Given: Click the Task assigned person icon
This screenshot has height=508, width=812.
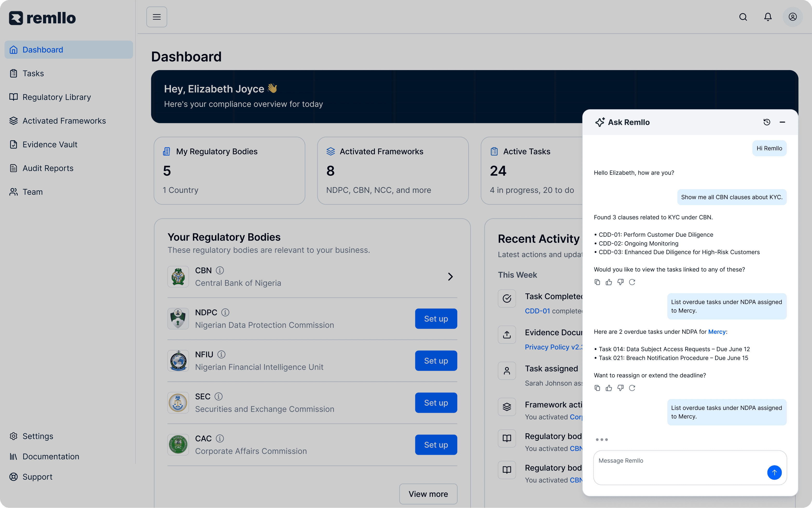Looking at the screenshot, I should 507,371.
